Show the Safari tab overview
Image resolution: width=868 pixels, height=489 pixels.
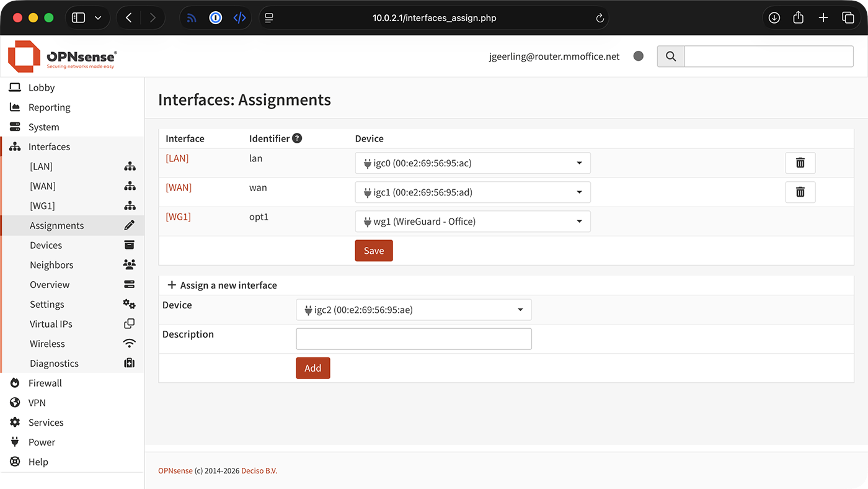coord(848,18)
